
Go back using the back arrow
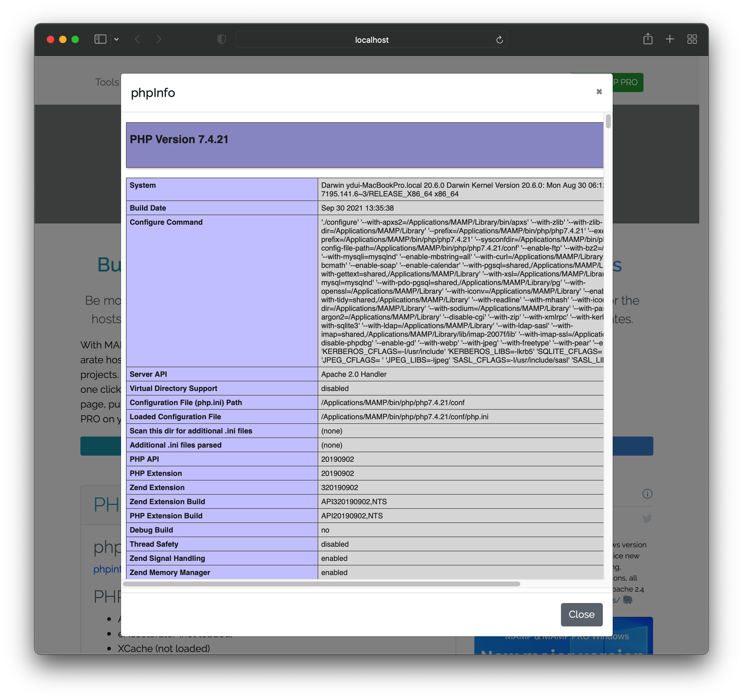[x=137, y=39]
